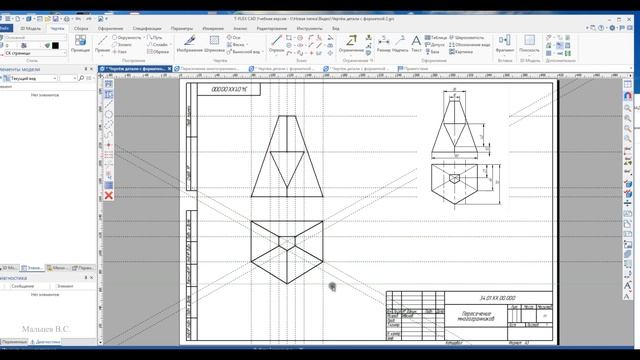Pick the circle tool in vertical automenu
Image resolution: width=640 pixels, height=360 pixels.
(x=109, y=114)
